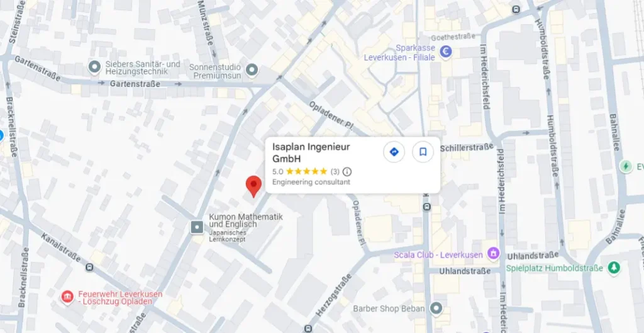Click the Directions icon in place card
Image resolution: width=644 pixels, height=333 pixels.
pyautogui.click(x=394, y=152)
